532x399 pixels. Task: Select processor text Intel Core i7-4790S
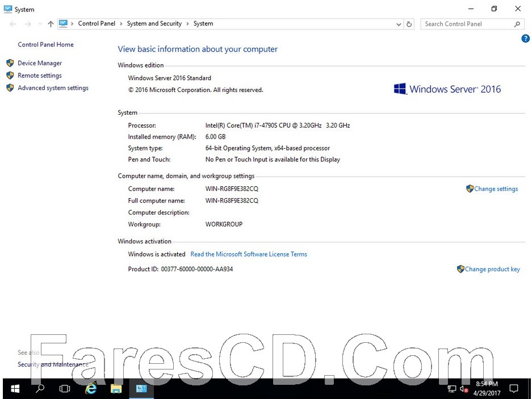pyautogui.click(x=278, y=125)
